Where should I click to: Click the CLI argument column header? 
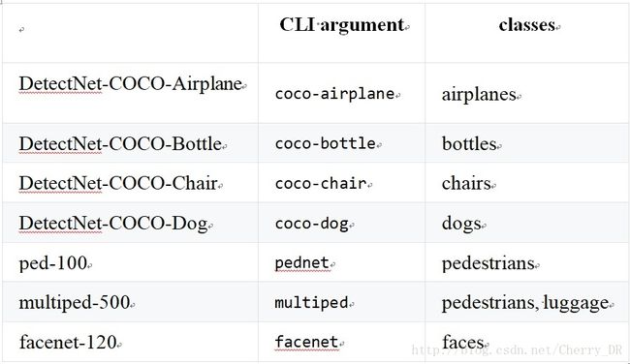point(341,25)
